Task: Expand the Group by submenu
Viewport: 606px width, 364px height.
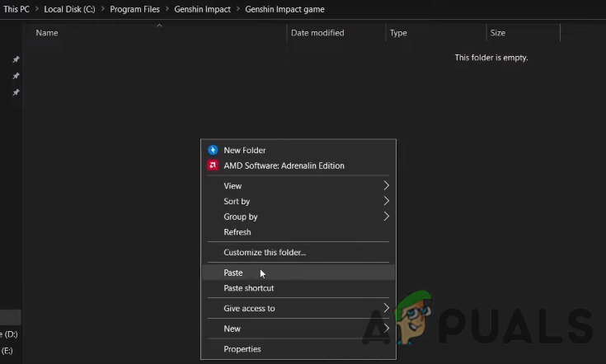Action: [x=298, y=217]
